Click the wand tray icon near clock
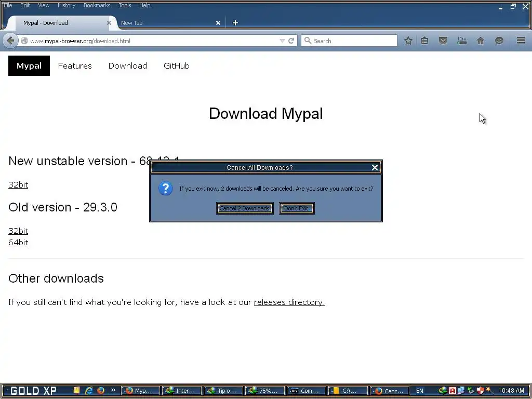This screenshot has height=399, width=532. 489,391
